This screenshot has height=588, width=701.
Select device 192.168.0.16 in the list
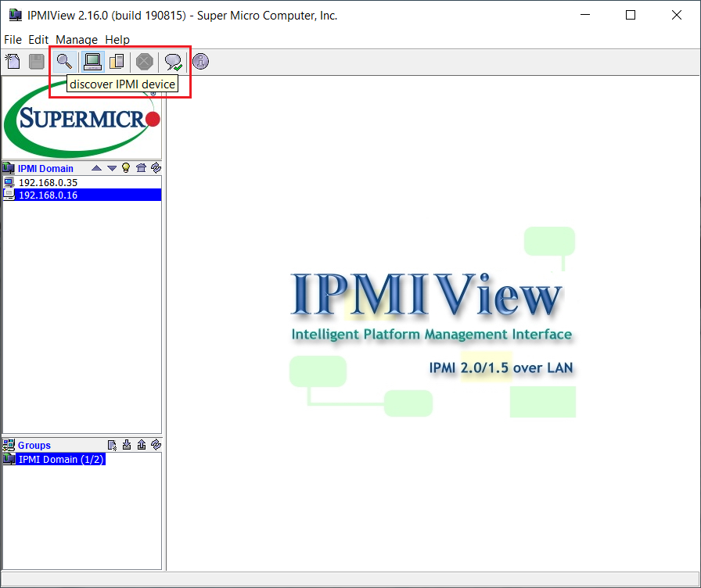click(x=82, y=195)
